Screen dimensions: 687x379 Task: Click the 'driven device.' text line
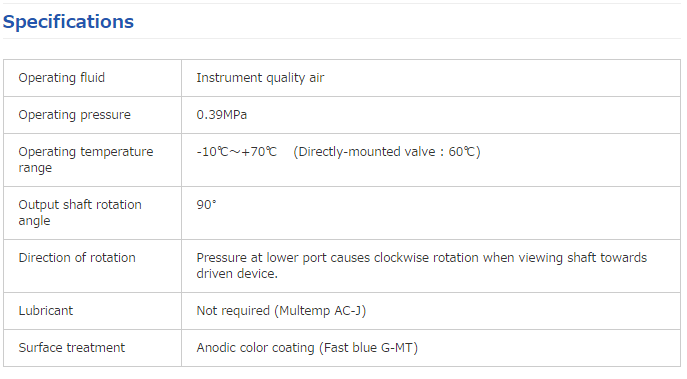(237, 274)
